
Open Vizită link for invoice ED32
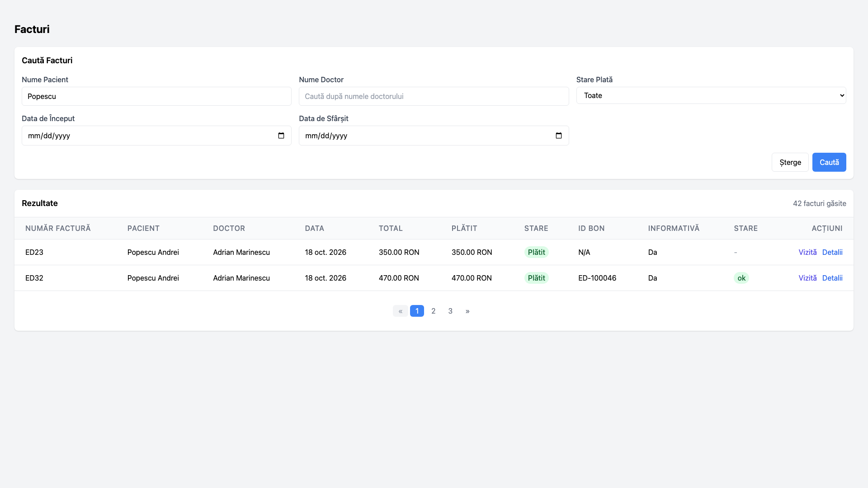click(x=807, y=278)
